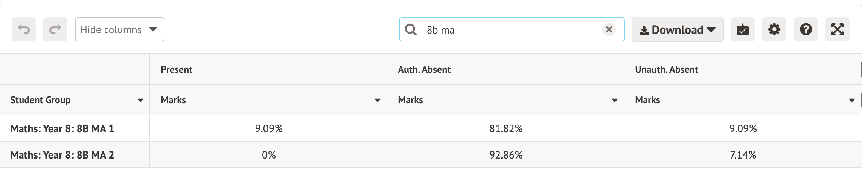Open Present Marks column menu arrow

377,100
